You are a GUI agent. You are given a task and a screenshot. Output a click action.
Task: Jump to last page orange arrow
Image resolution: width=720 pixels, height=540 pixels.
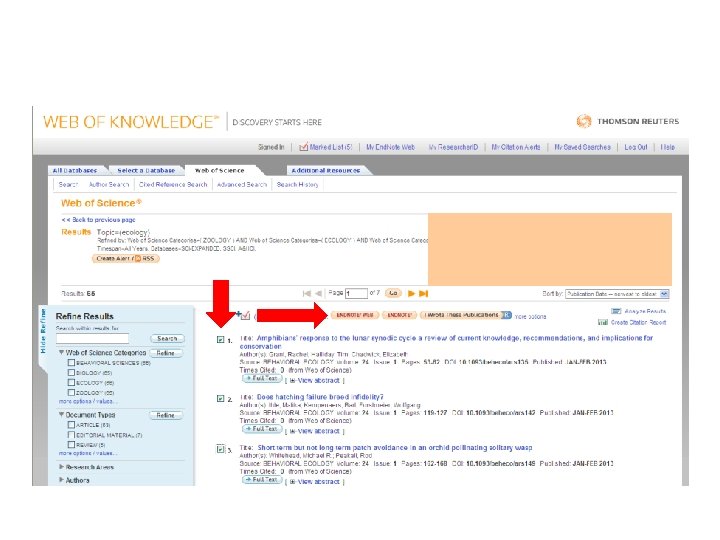(x=423, y=293)
